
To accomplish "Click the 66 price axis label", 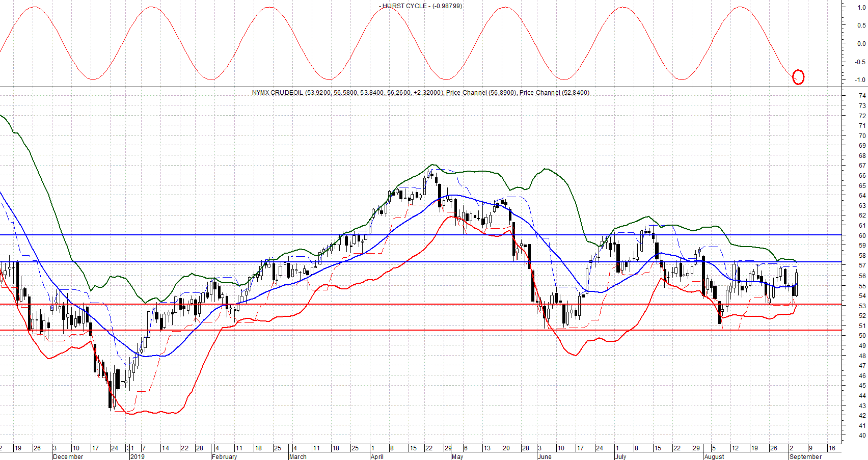I will 862,176.
